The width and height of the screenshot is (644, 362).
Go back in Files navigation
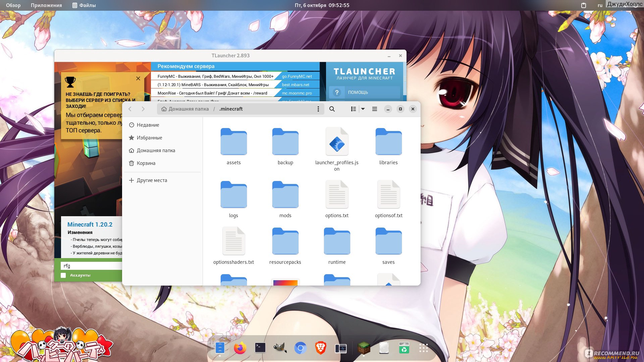tap(130, 109)
